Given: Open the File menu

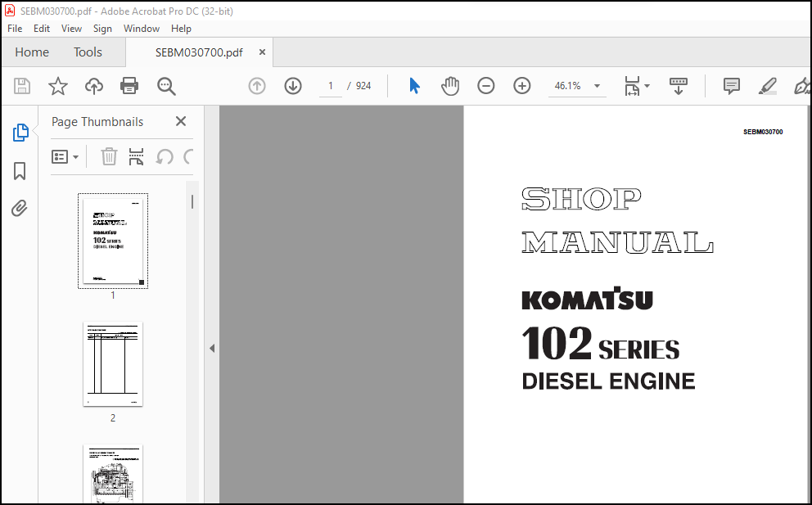Looking at the screenshot, I should 15,29.
